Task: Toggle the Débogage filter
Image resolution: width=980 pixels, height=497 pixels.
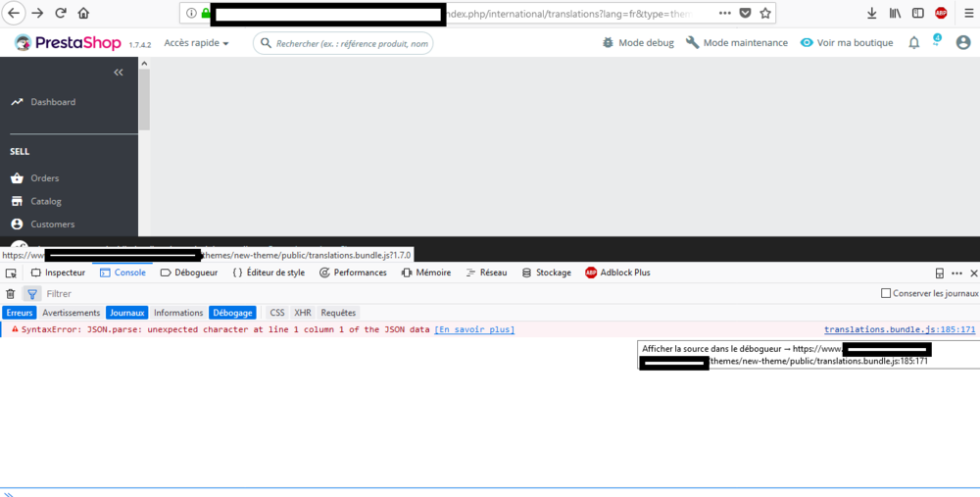Action: pyautogui.click(x=232, y=313)
